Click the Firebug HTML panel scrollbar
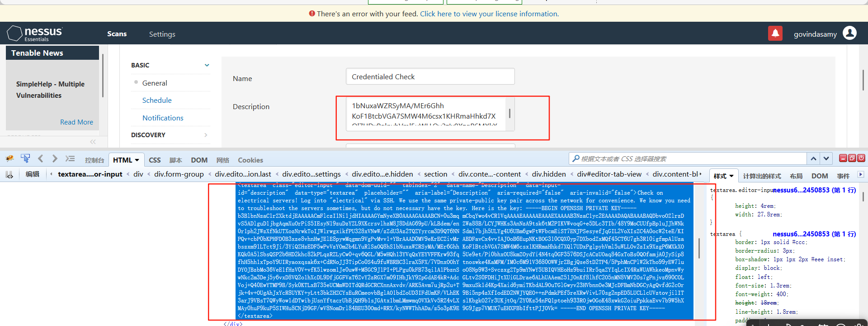The height and width of the screenshot is (326, 868). (699, 248)
